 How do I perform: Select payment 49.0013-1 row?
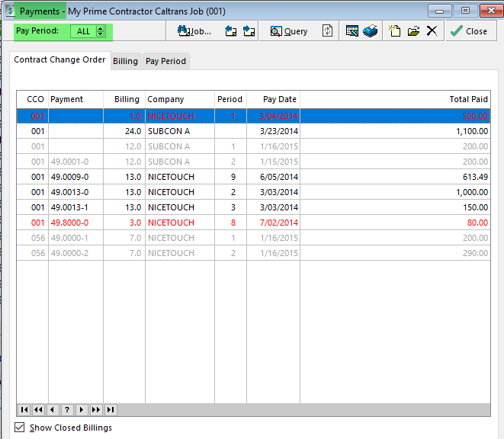(253, 207)
